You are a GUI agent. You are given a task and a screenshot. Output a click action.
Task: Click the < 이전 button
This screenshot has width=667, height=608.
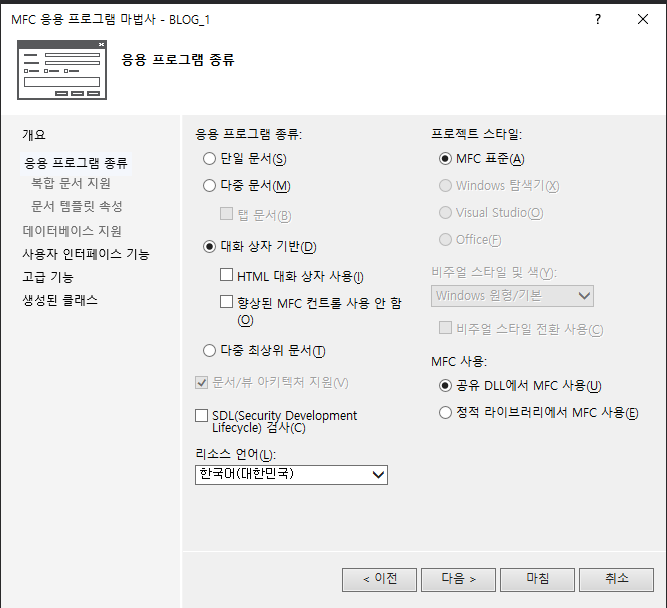click(379, 579)
